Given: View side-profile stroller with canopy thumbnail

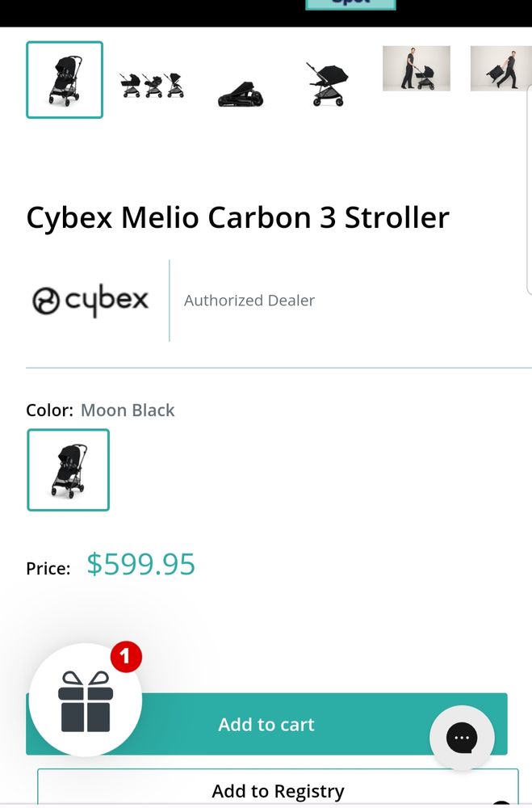Looking at the screenshot, I should 329,83.
